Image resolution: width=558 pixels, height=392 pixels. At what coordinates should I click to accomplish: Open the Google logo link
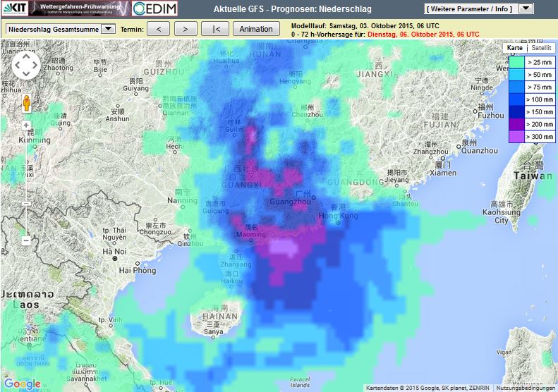(x=23, y=384)
